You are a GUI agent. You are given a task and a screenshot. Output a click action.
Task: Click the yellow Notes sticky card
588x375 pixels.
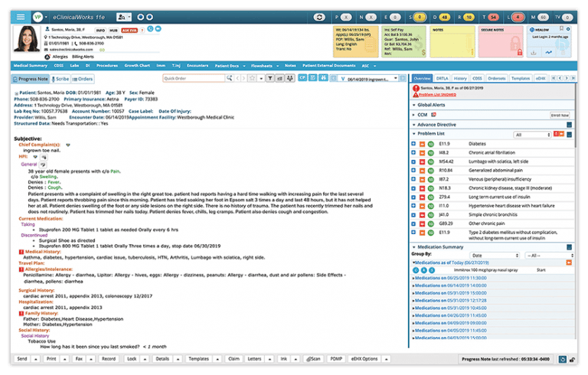(x=452, y=41)
